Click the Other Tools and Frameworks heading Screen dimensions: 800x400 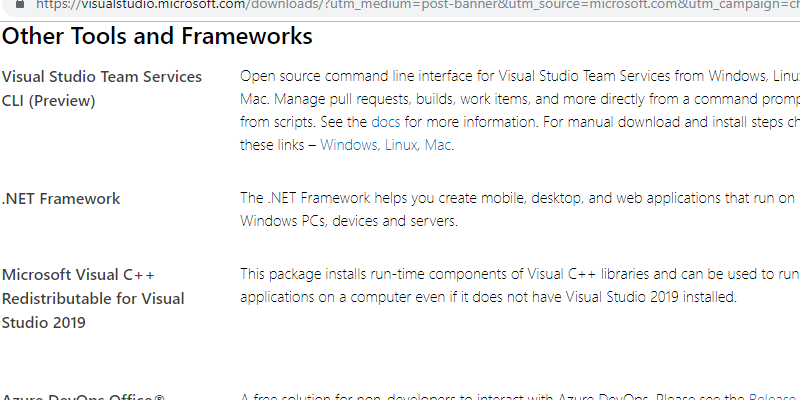click(157, 37)
